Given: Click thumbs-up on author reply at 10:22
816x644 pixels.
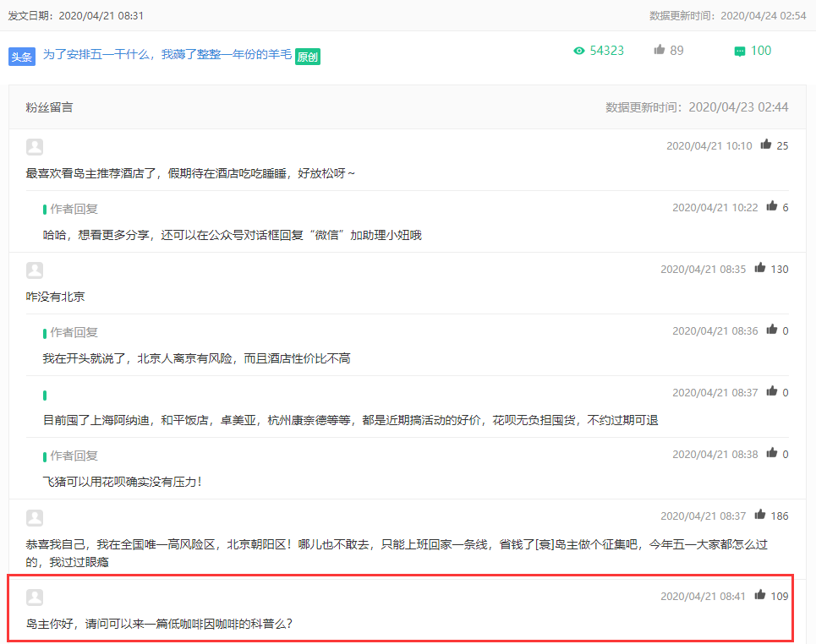Looking at the screenshot, I should pos(771,206).
